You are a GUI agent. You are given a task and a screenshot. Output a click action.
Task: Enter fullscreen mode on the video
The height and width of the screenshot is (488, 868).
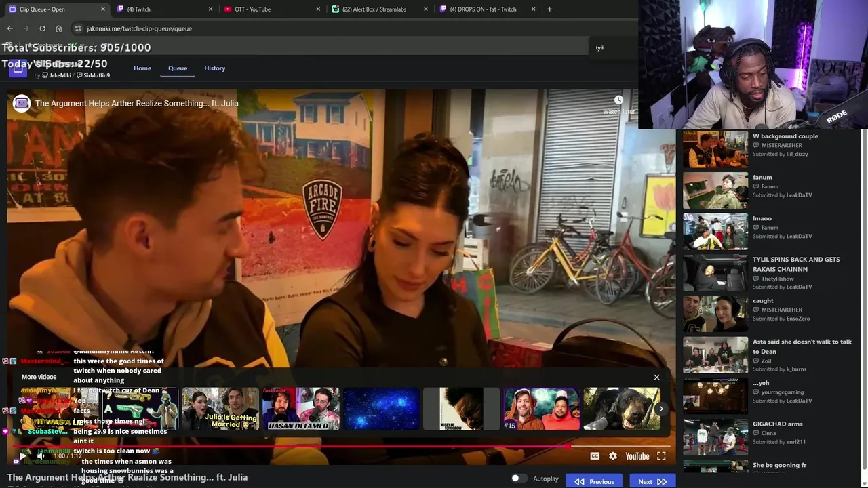click(661, 456)
